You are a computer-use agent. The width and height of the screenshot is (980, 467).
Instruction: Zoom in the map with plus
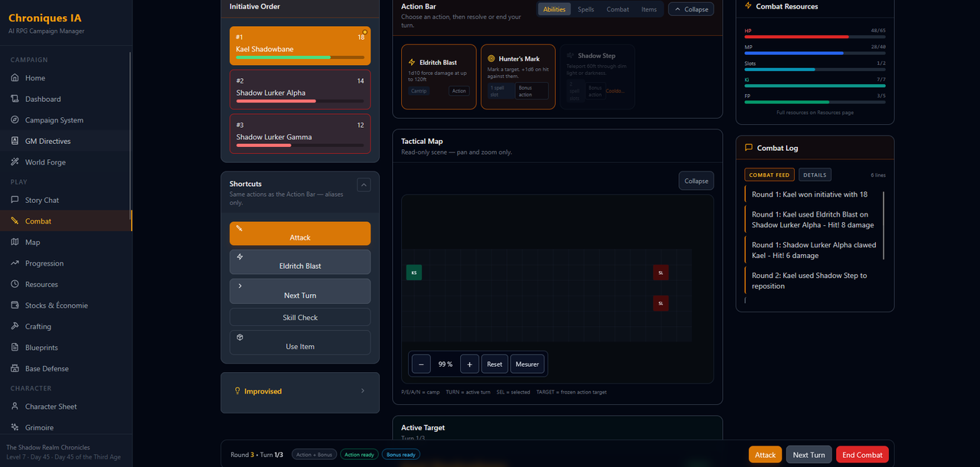[x=469, y=364]
